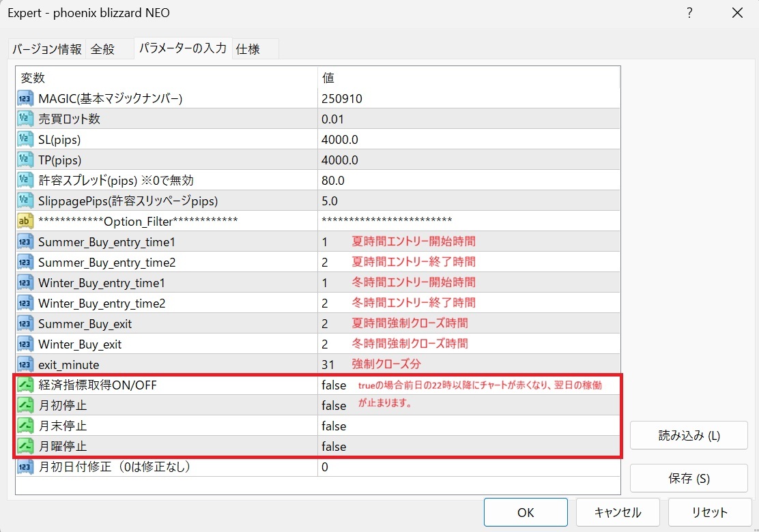Open the 経済指標取得ON/OFF value dropdown
The image size is (759, 532).
(334, 385)
